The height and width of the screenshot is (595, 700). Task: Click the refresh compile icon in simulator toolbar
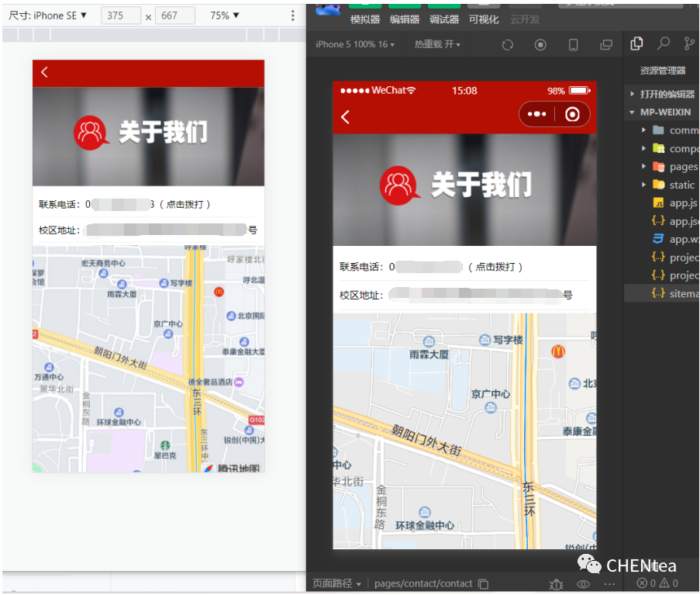click(508, 45)
